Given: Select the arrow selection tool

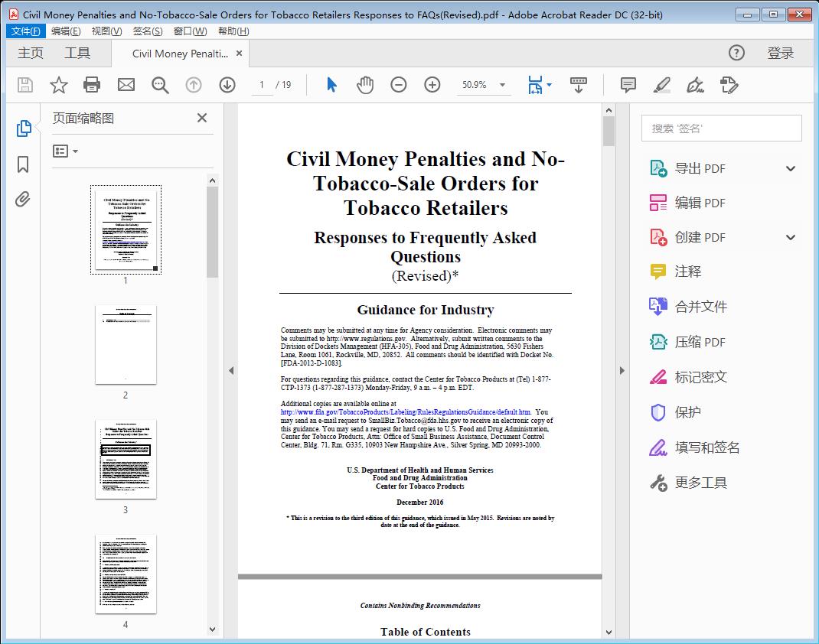Looking at the screenshot, I should point(331,85).
